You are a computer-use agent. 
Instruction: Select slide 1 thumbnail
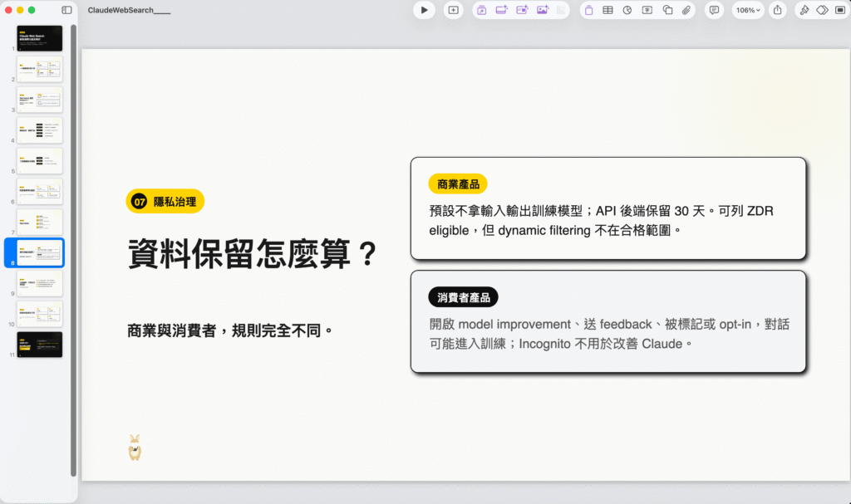(x=40, y=38)
